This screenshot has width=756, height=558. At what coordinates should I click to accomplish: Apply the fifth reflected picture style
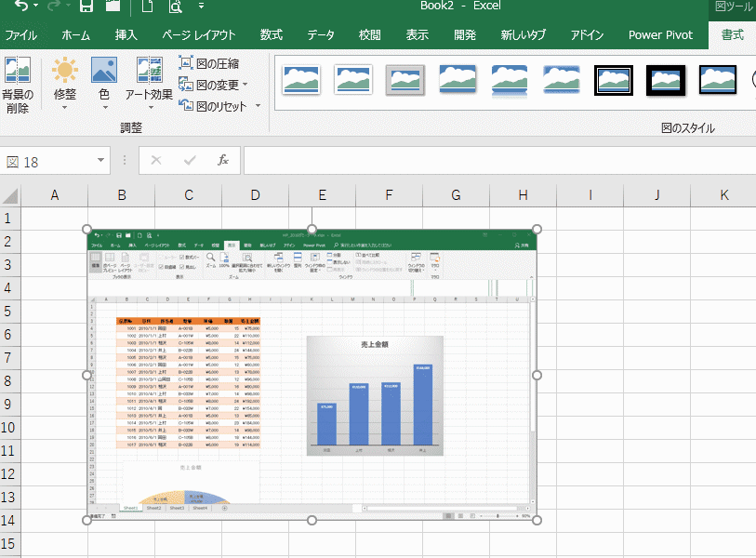[510, 80]
